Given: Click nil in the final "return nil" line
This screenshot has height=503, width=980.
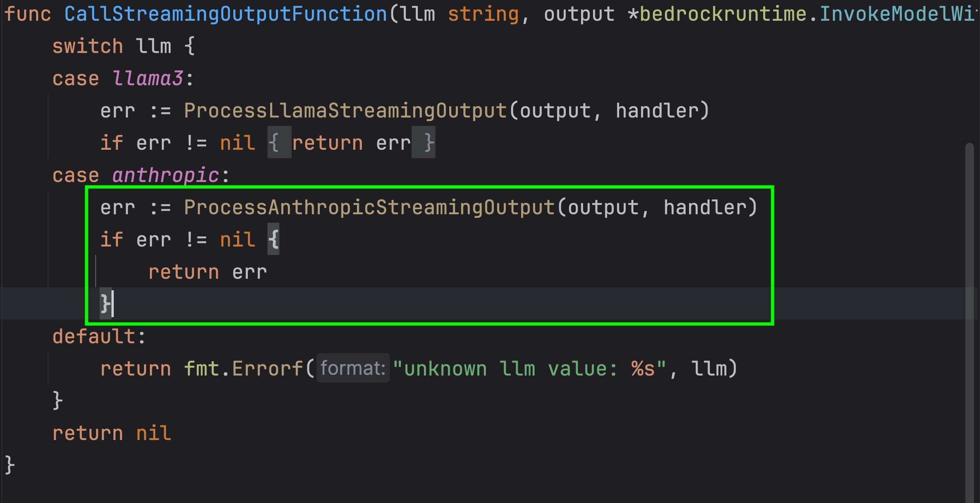Looking at the screenshot, I should click(154, 434).
